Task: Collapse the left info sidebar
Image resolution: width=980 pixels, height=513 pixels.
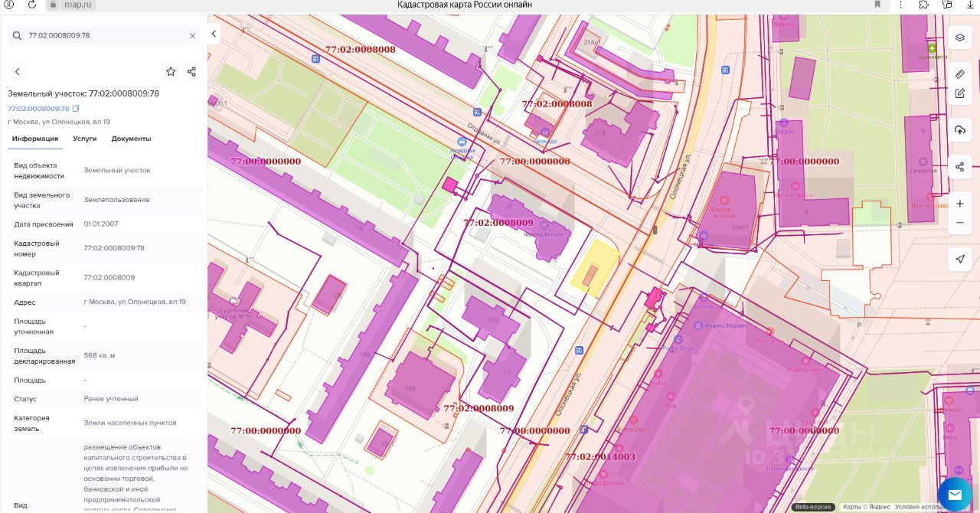Action: 214,34
